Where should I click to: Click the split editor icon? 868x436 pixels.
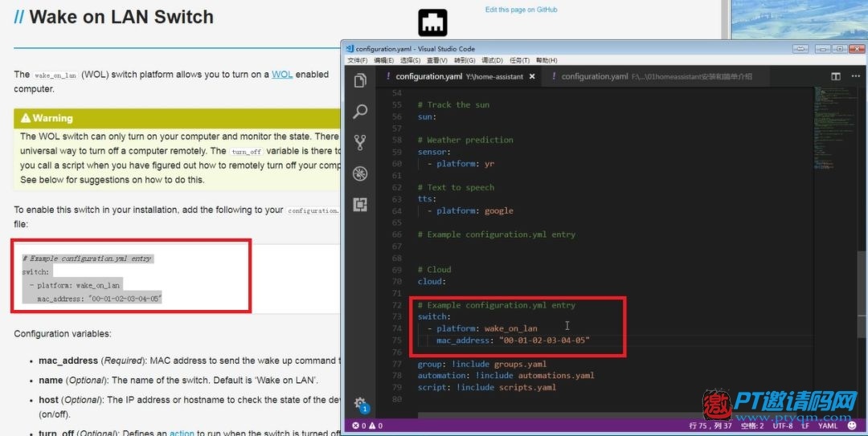[x=836, y=76]
